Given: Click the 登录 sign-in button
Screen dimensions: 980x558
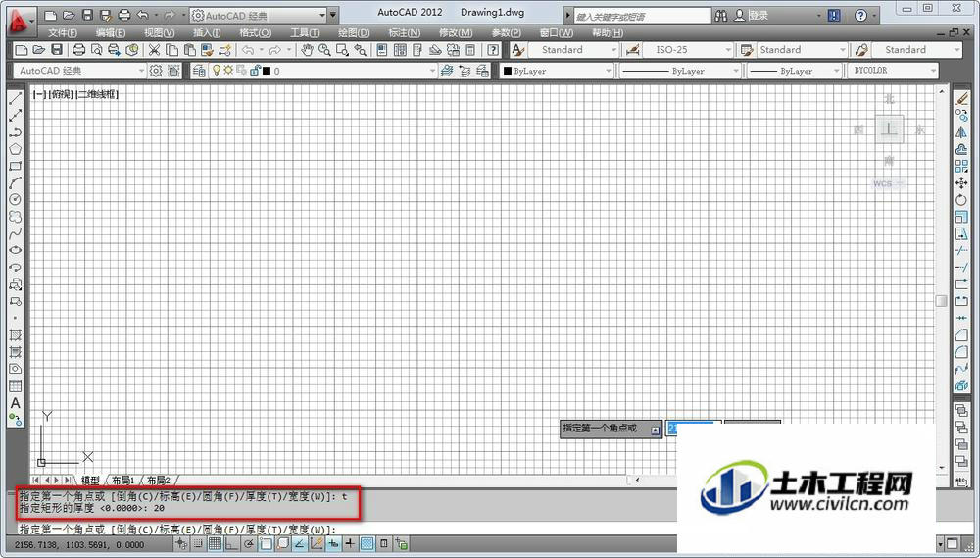Looking at the screenshot, I should [x=752, y=15].
